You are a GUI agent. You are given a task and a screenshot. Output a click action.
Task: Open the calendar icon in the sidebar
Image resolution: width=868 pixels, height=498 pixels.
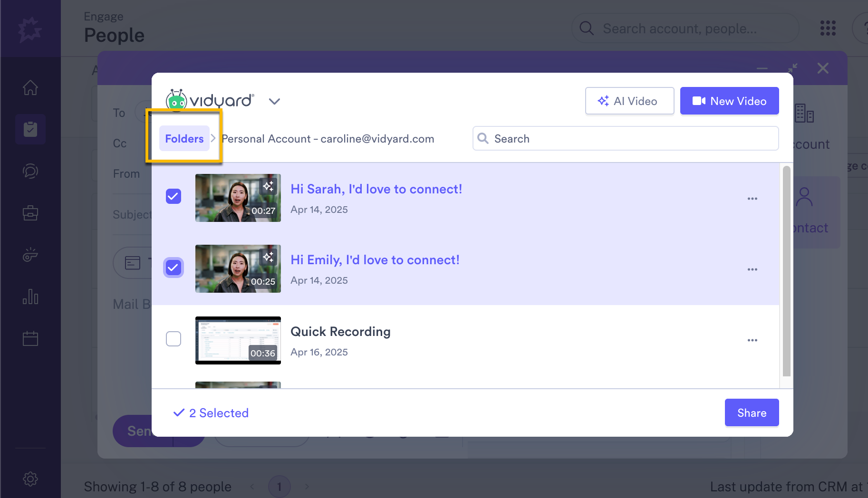click(30, 338)
